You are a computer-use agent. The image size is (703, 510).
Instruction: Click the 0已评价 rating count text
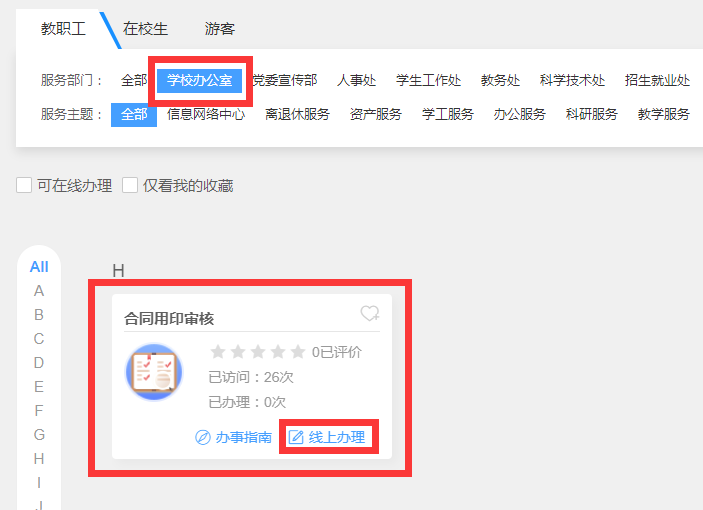point(337,352)
